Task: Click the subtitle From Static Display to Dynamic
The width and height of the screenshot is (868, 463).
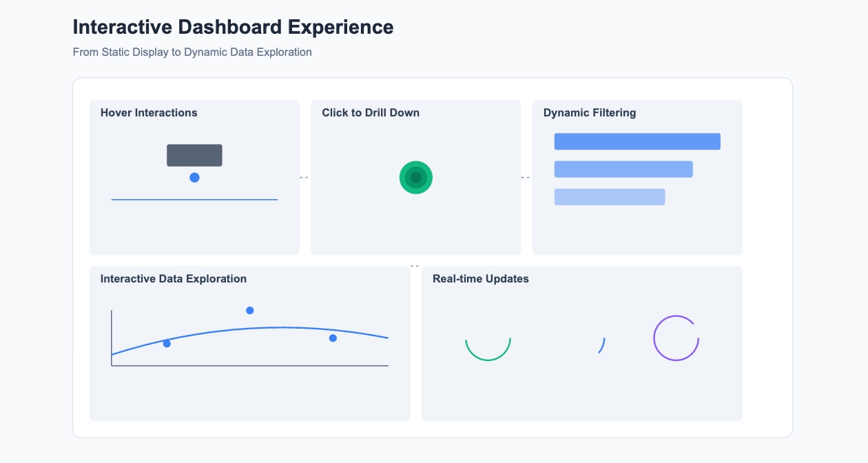Action: [x=192, y=52]
